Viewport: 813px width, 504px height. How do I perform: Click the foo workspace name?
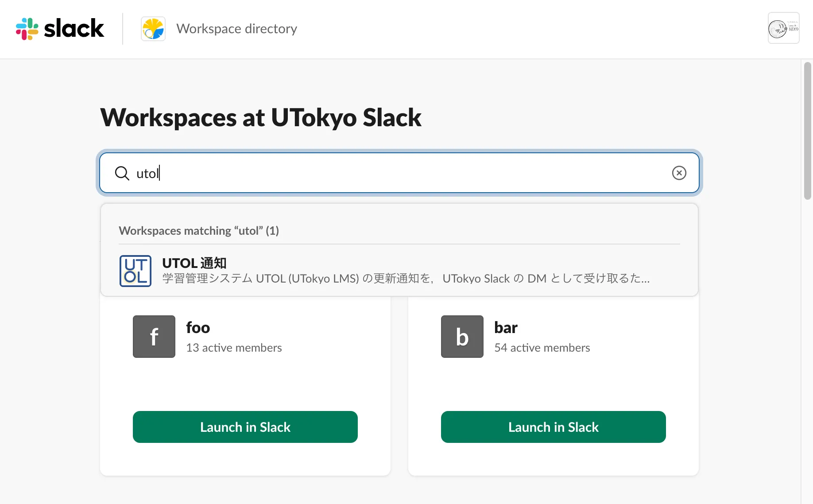198,328
